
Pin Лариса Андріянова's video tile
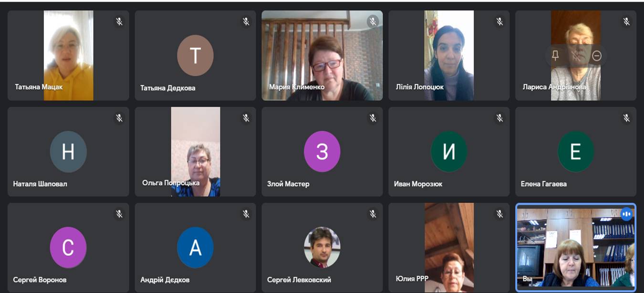[555, 56]
